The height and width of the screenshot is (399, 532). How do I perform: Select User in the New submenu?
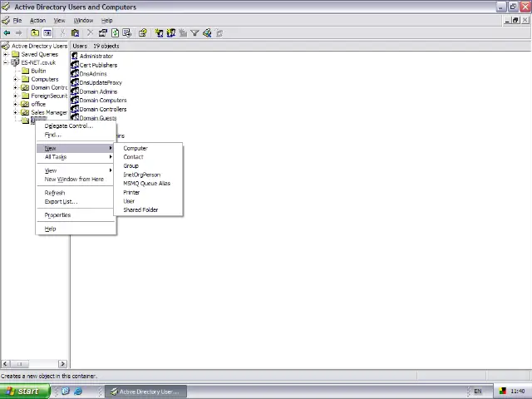tap(148, 201)
